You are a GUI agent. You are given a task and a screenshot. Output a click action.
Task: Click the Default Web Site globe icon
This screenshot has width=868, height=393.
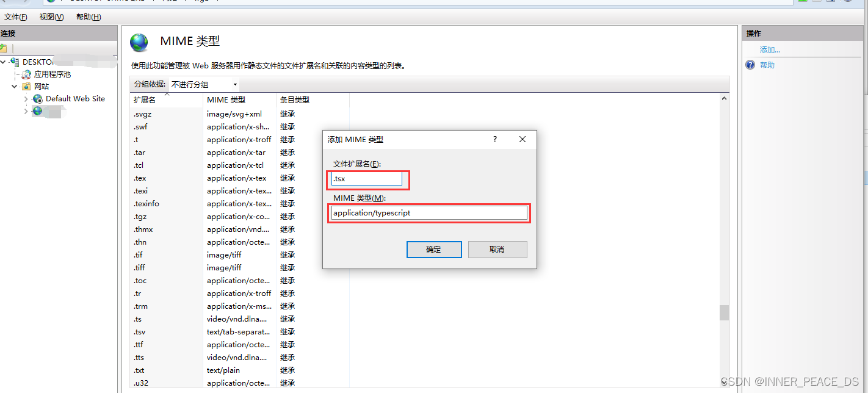tap(38, 99)
